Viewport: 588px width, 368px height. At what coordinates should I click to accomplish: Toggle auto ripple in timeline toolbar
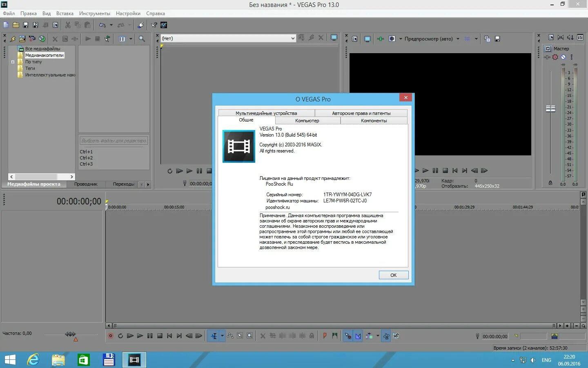[369, 336]
